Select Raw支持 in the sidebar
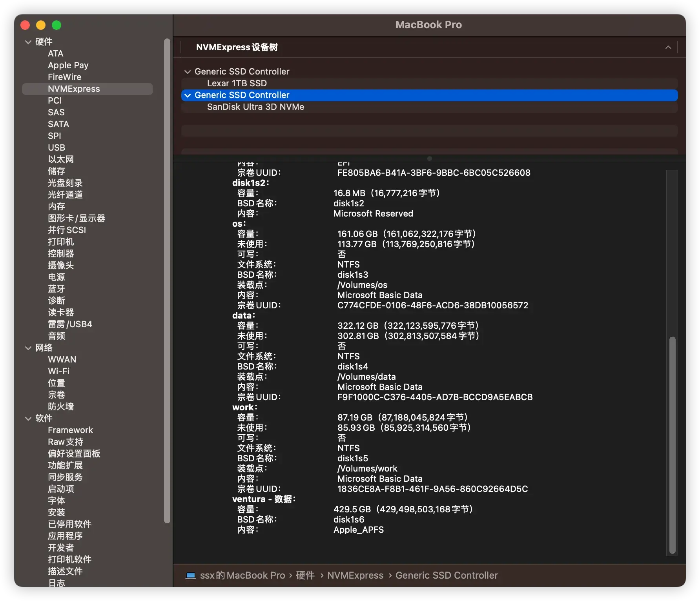This screenshot has height=601, width=700. [66, 442]
